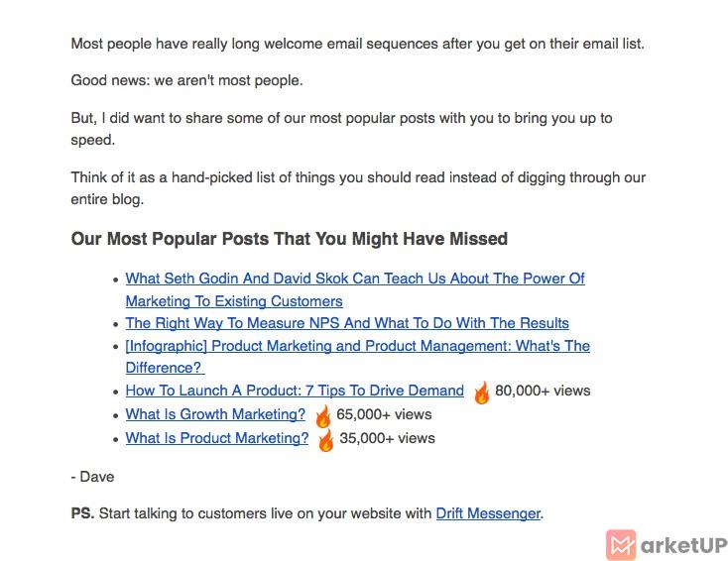Click the fire icon beside 80,000+ views

click(481, 393)
